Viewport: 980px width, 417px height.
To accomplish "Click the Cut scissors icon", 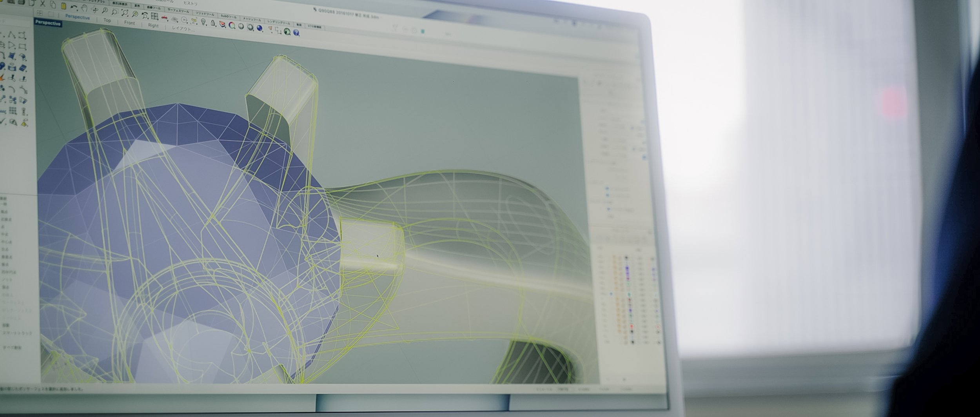I will (x=43, y=4).
